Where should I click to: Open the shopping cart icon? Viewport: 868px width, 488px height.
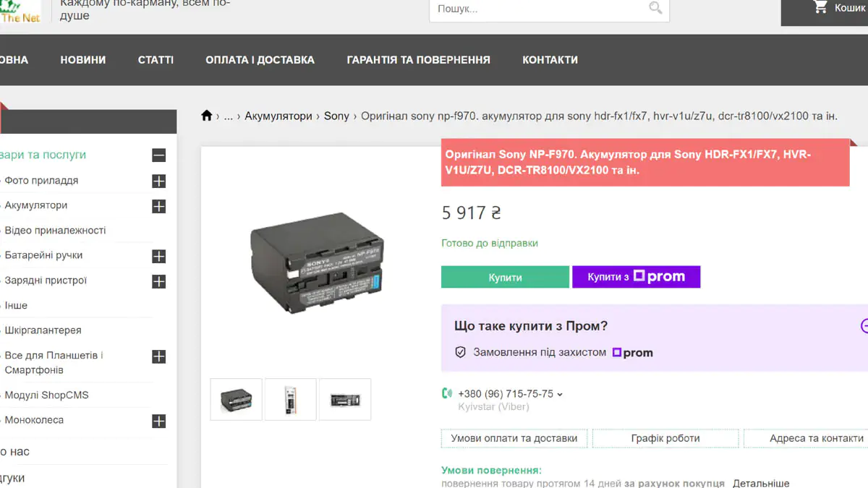(x=820, y=7)
